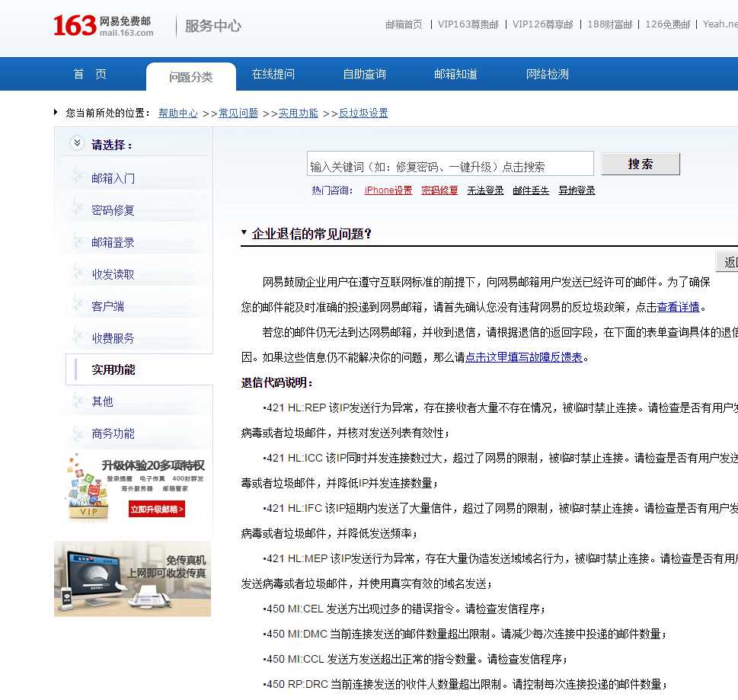Select 收发读取 in the sidebar
This screenshot has width=738, height=700.
[113, 274]
